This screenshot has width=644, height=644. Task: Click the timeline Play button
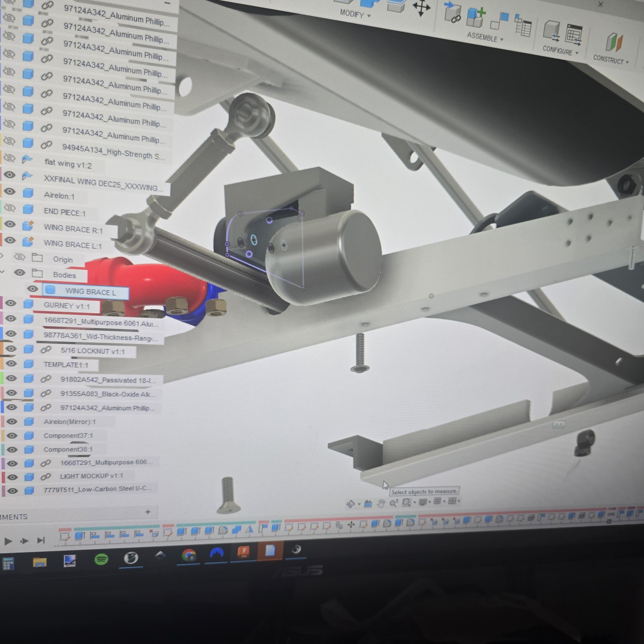[x=8, y=541]
